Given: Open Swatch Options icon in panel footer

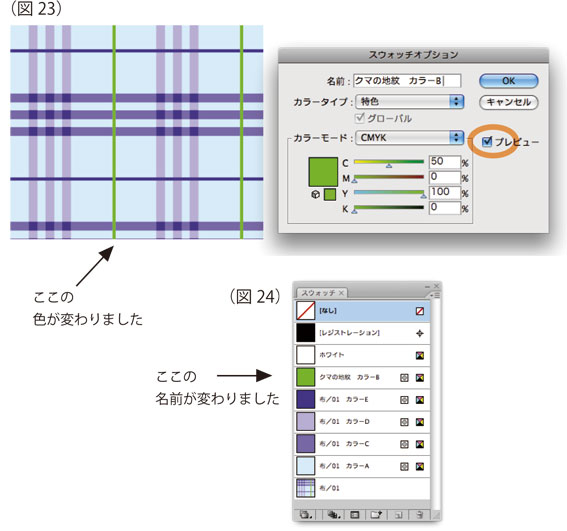Looking at the screenshot, I should (355, 514).
